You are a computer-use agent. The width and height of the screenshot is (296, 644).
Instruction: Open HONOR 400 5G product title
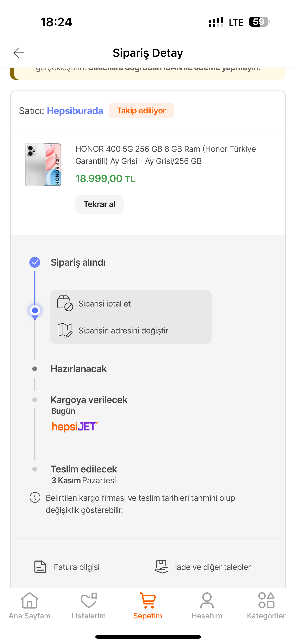[x=165, y=155]
